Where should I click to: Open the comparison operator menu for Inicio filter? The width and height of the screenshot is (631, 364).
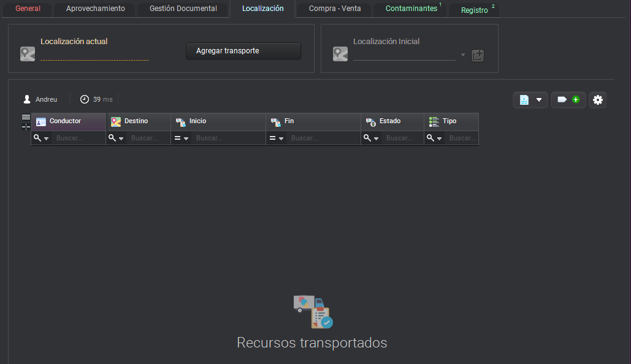(182, 137)
